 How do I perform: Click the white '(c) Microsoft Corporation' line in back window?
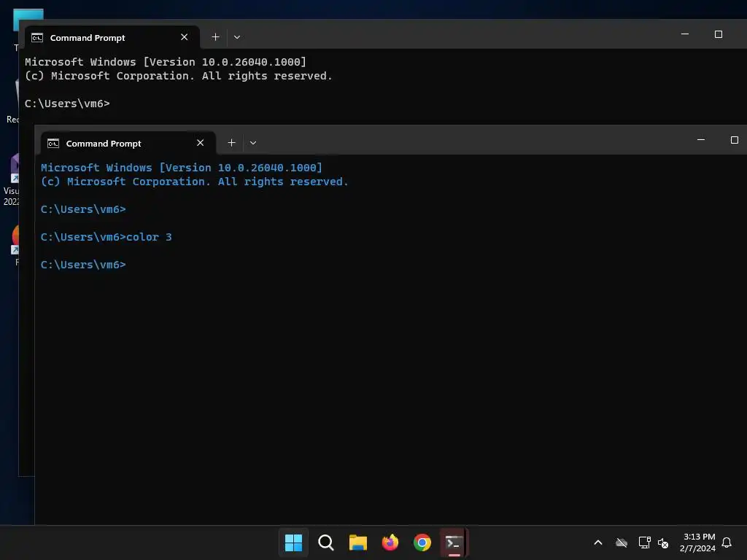tap(178, 76)
